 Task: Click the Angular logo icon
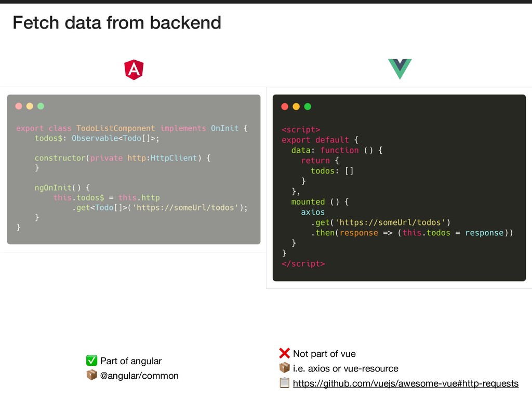click(134, 70)
